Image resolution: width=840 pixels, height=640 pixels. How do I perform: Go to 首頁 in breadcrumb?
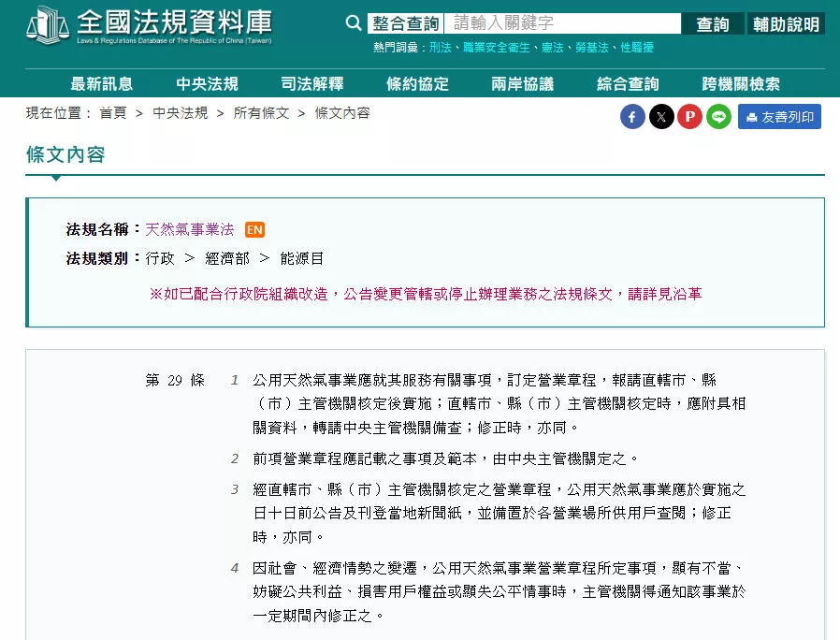point(113,113)
